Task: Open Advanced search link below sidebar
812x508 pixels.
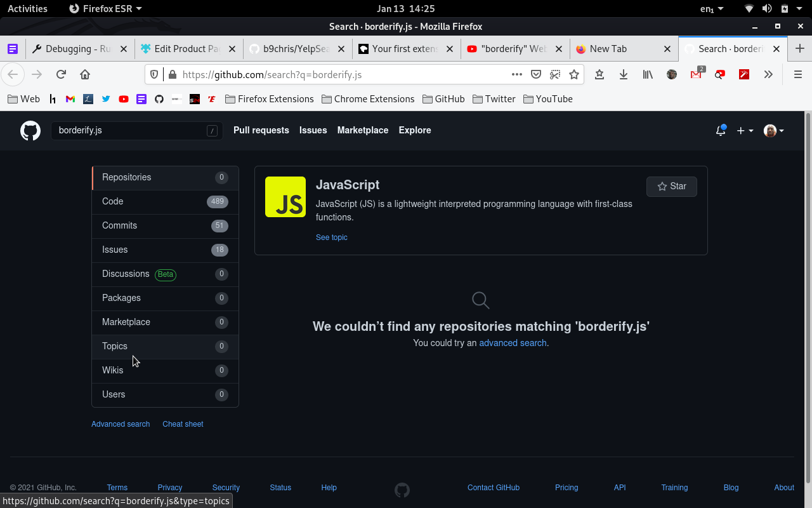Action: coord(121,424)
